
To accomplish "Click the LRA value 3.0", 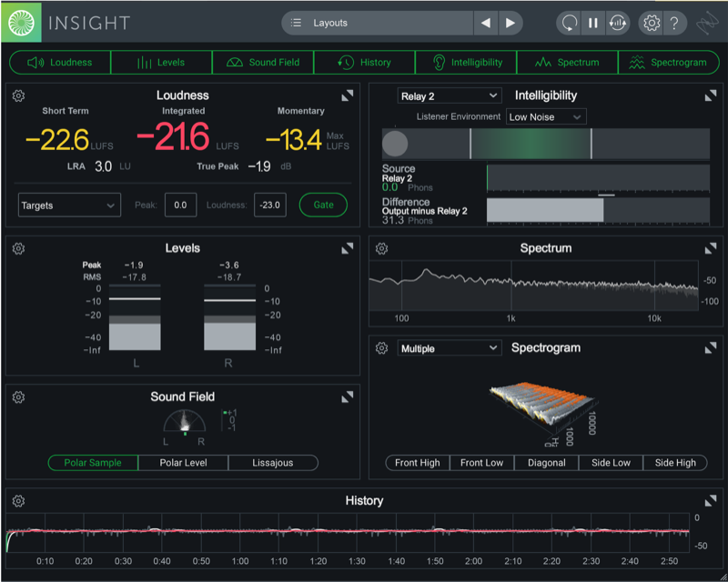I will (103, 166).
